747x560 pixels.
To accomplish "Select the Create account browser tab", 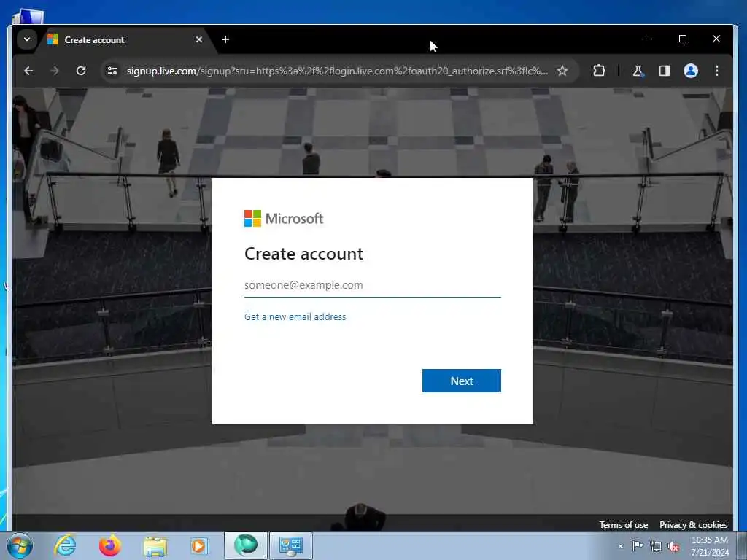I will pyautogui.click(x=125, y=39).
